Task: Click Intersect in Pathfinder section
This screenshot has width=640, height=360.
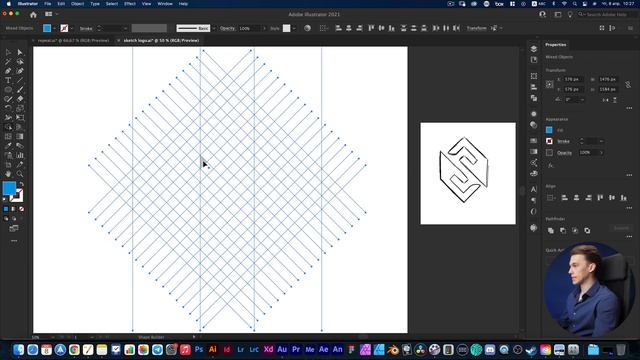Action: click(x=575, y=231)
